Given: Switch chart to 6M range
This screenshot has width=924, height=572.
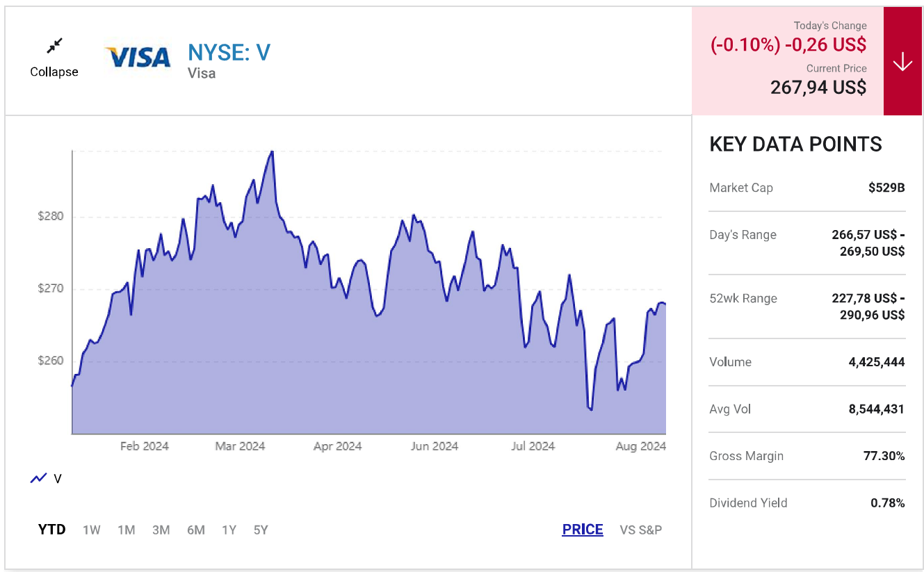Looking at the screenshot, I should coord(196,530).
